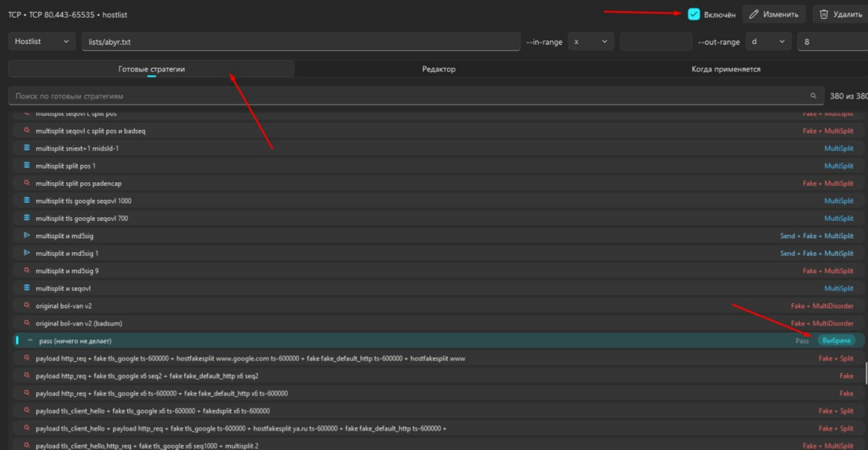Image resolution: width=868 pixels, height=450 pixels.
Task: Switch to the 'Готовые стратегии' tab
Action: pos(152,69)
